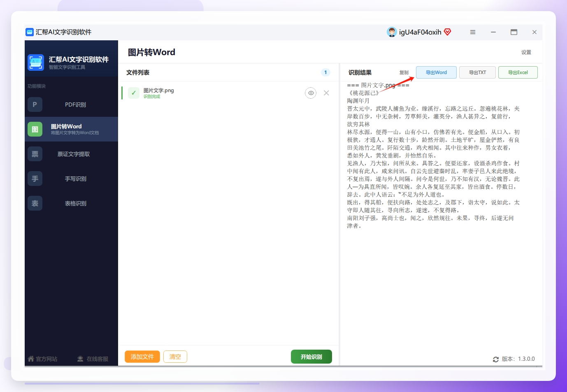This screenshot has width=567, height=392.
Task: Click 导出Word button
Action: tap(436, 72)
